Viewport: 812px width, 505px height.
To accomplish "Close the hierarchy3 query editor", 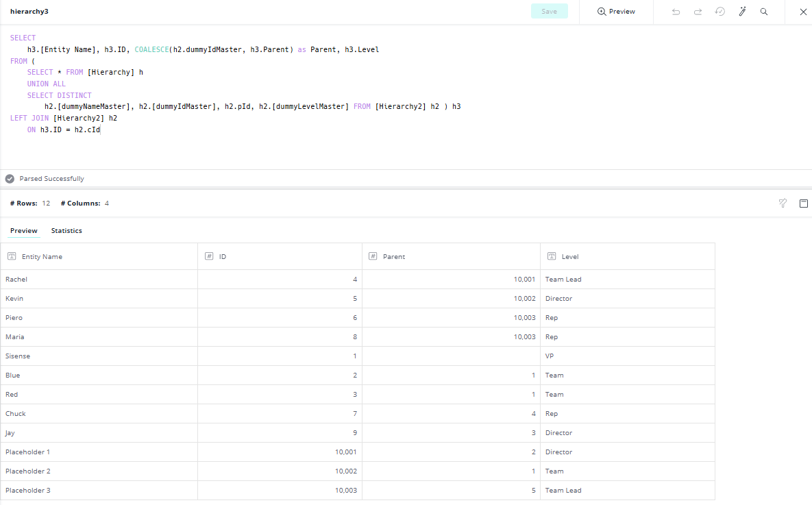I will tap(803, 12).
